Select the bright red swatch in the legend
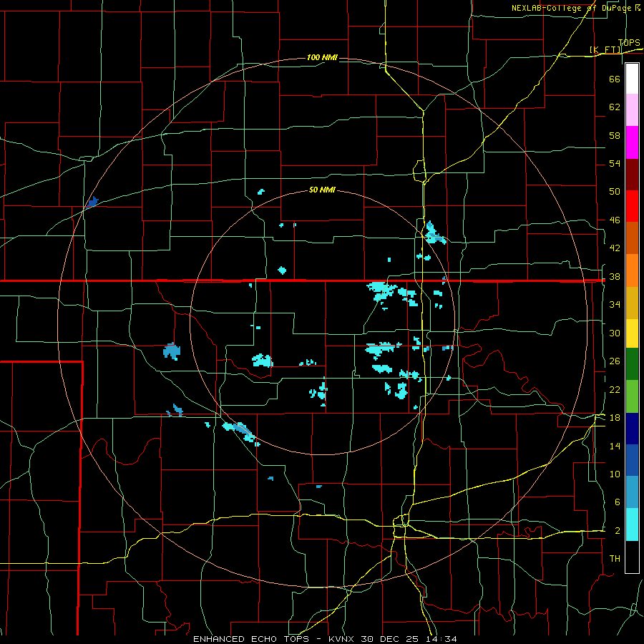 click(632, 206)
